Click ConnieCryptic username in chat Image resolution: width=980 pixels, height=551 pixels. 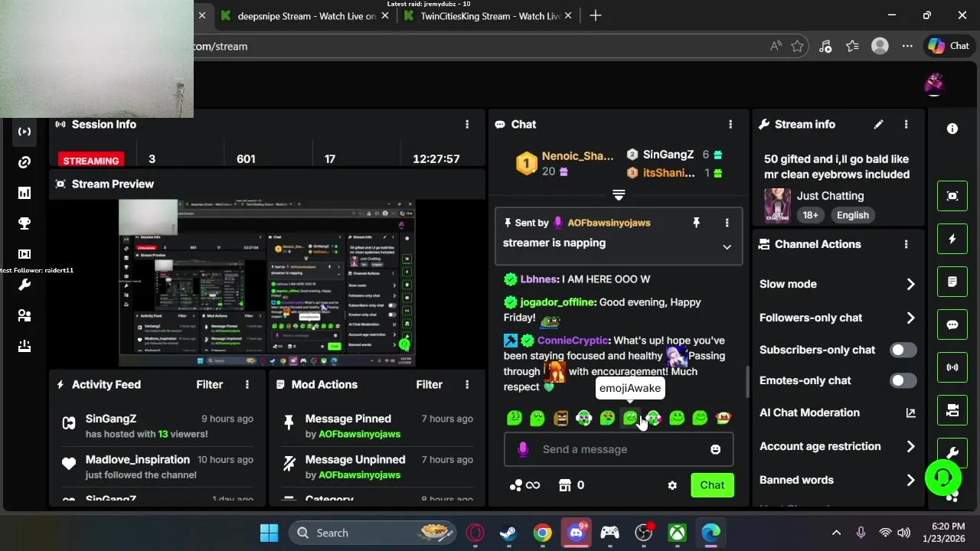(573, 341)
